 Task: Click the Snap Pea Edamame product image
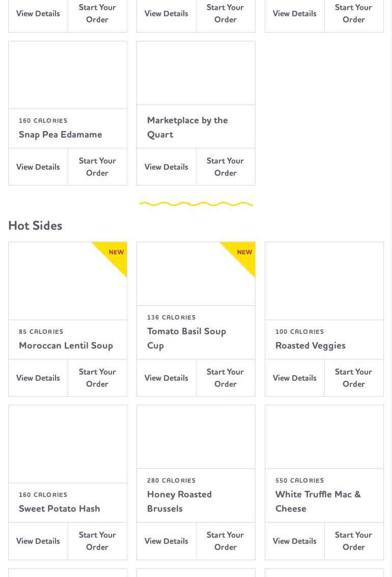click(x=68, y=75)
